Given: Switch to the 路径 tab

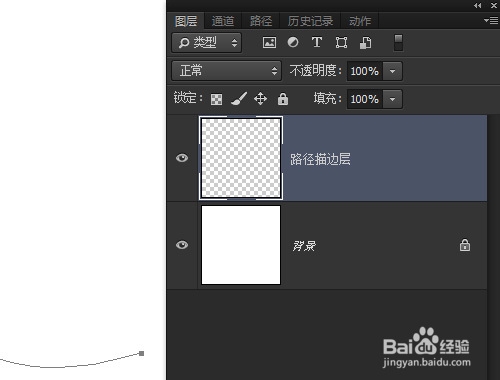Looking at the screenshot, I should coord(261,21).
